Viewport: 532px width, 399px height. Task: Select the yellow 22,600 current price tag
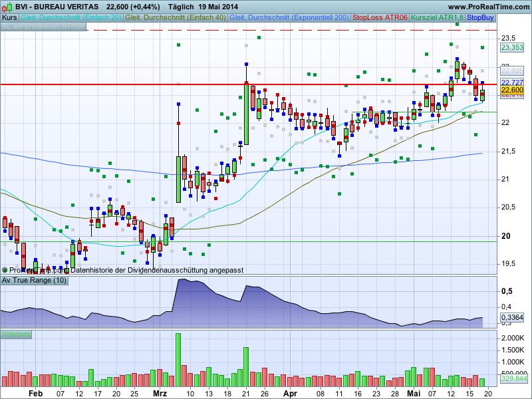click(x=512, y=90)
